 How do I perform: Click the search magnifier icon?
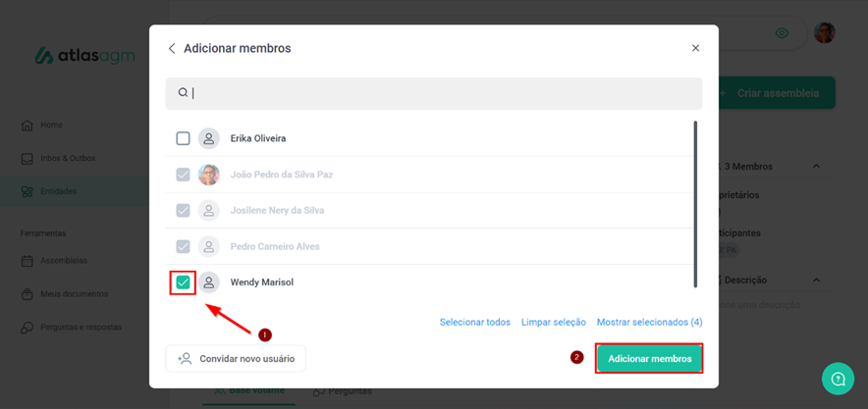[x=183, y=93]
